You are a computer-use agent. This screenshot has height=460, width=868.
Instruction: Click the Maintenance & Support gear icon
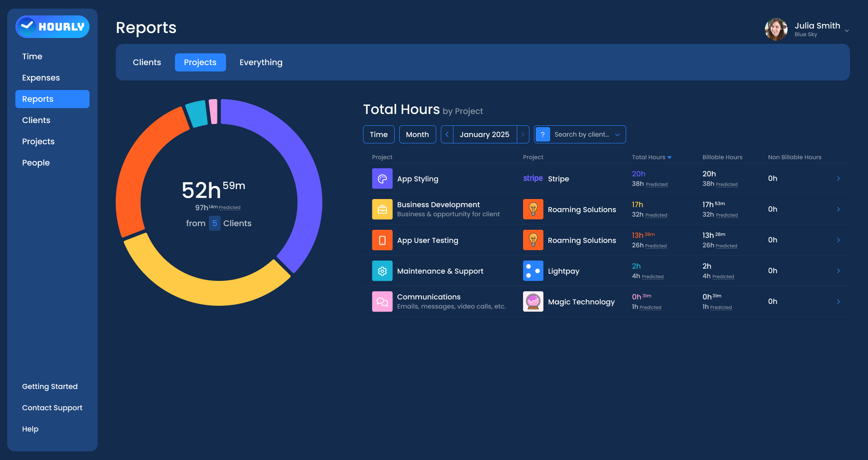[382, 271]
